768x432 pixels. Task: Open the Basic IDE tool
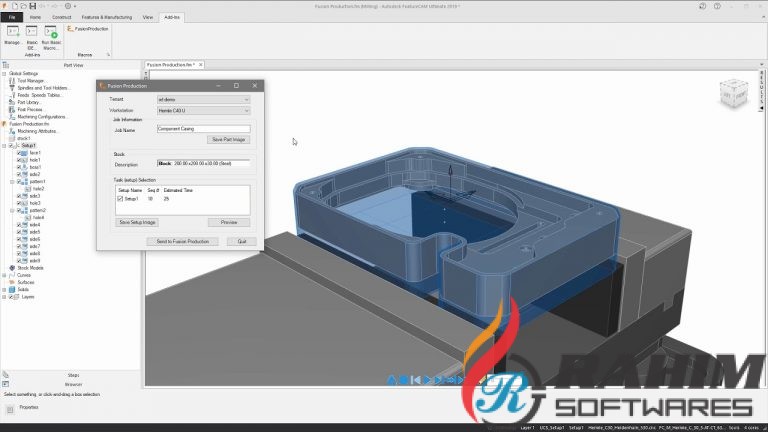(31, 37)
